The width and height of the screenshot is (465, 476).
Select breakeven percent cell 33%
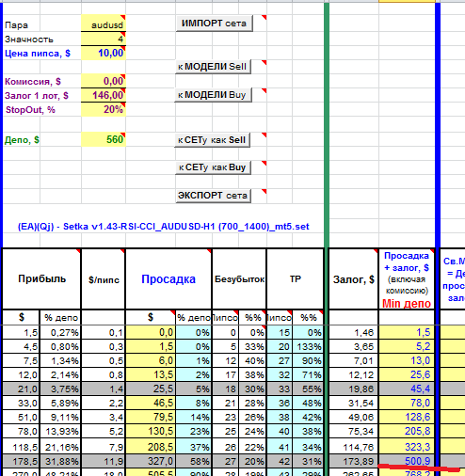pyautogui.click(x=252, y=346)
